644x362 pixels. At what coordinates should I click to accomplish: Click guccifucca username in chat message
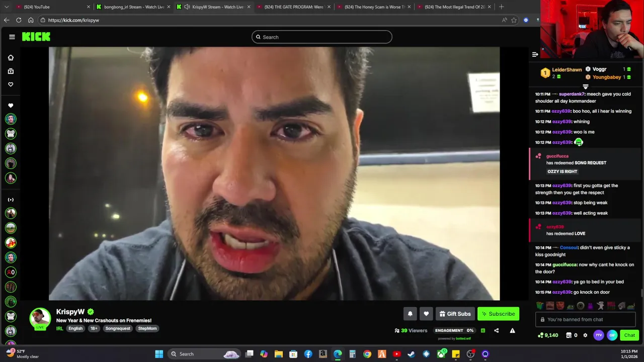565,265
